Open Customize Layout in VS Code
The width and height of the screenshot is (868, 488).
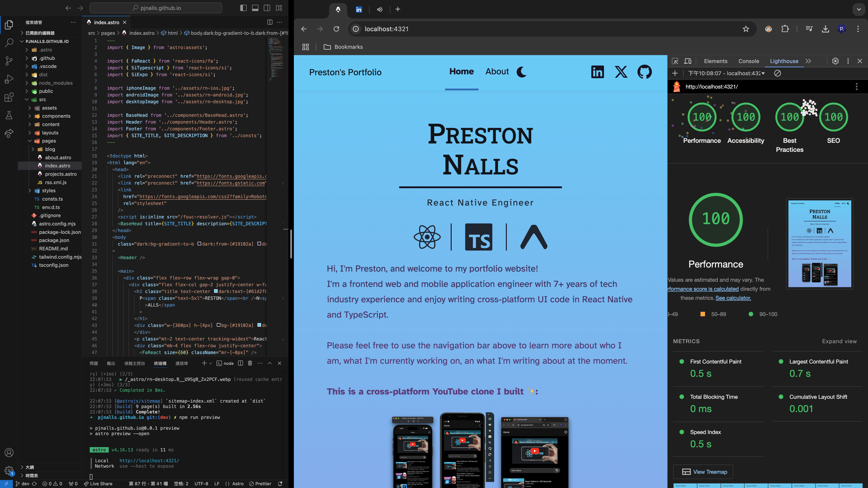point(279,8)
